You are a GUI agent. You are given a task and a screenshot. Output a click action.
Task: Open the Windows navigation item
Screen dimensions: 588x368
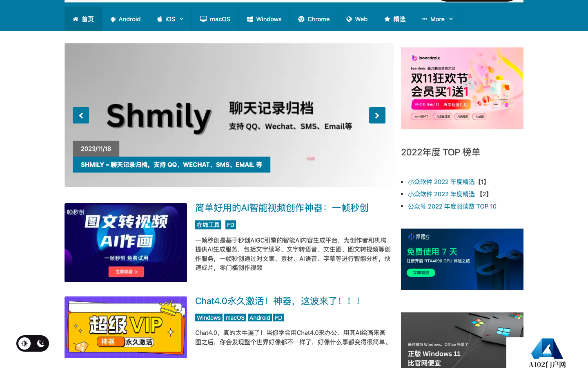tap(264, 19)
